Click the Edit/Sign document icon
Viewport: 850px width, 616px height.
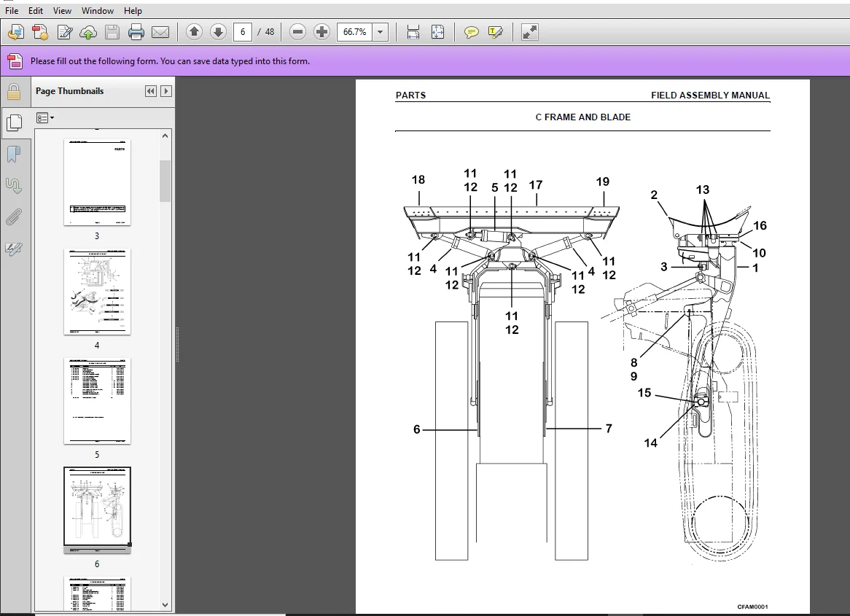[x=64, y=33]
